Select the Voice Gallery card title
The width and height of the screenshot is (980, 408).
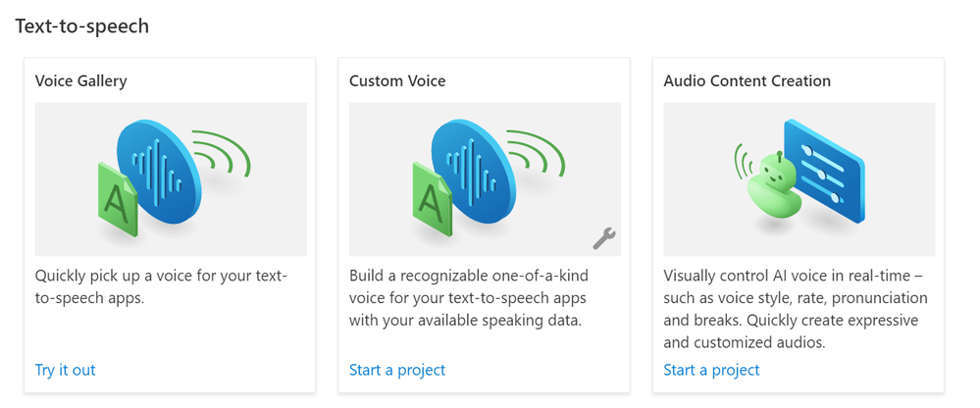point(80,81)
